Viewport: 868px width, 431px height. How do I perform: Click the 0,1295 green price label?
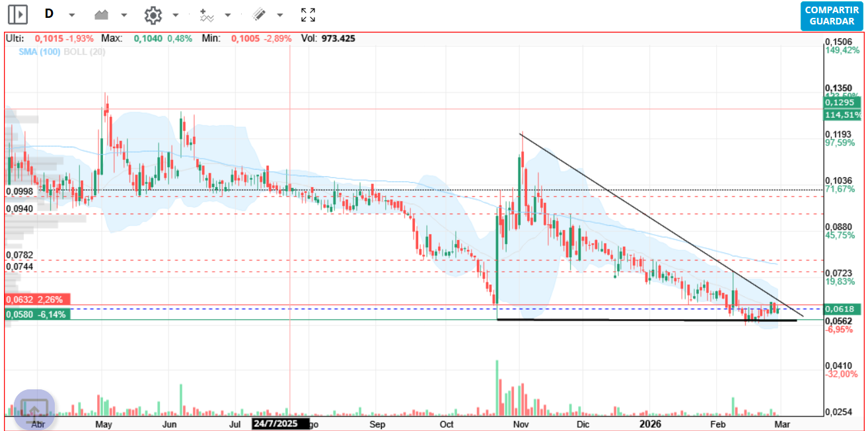[842, 102]
